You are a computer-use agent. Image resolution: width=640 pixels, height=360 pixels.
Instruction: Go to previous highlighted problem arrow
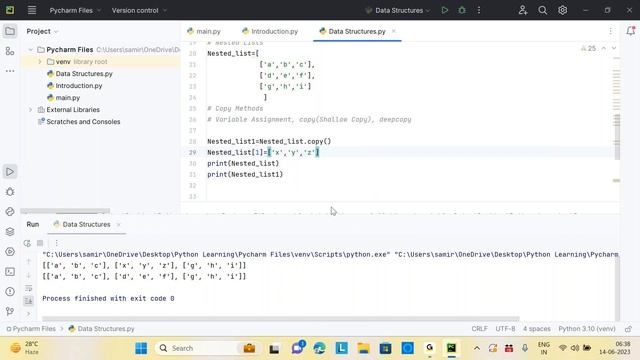click(603, 48)
